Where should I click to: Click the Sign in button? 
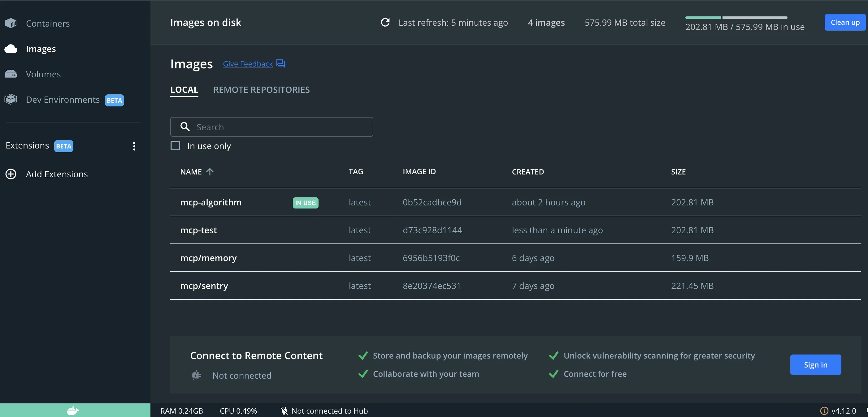pyautogui.click(x=815, y=365)
